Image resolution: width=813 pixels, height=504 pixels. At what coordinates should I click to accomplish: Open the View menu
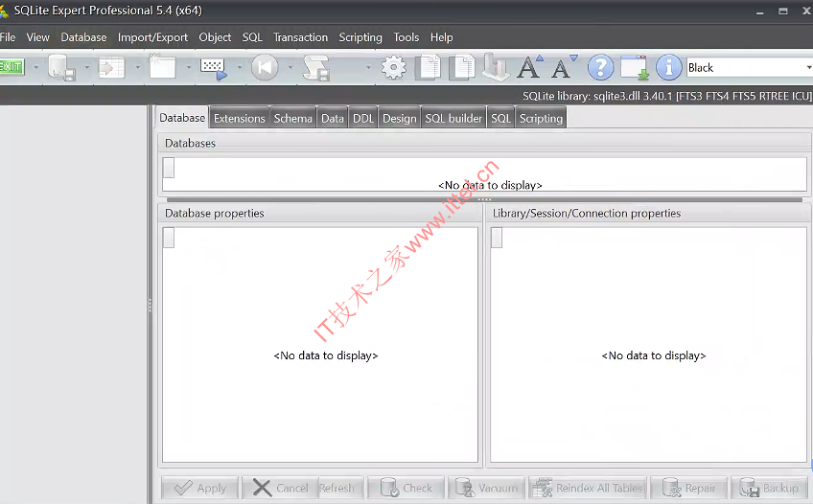coord(37,37)
